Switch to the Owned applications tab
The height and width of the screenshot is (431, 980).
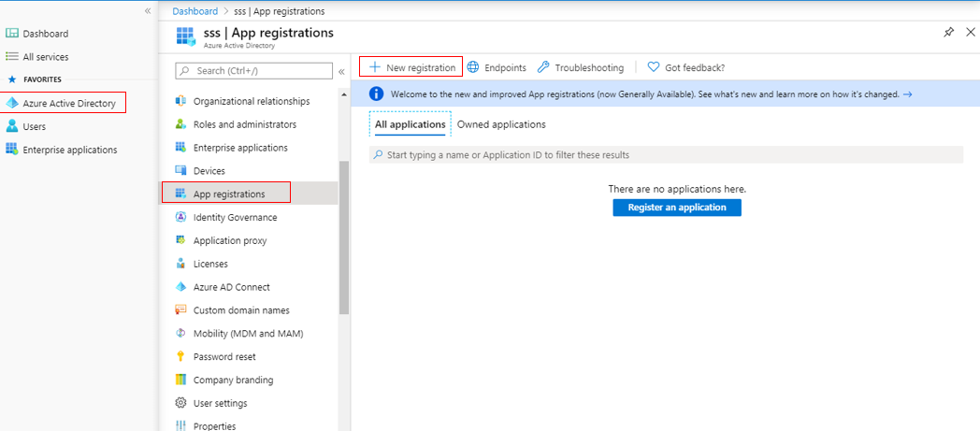[x=501, y=124]
